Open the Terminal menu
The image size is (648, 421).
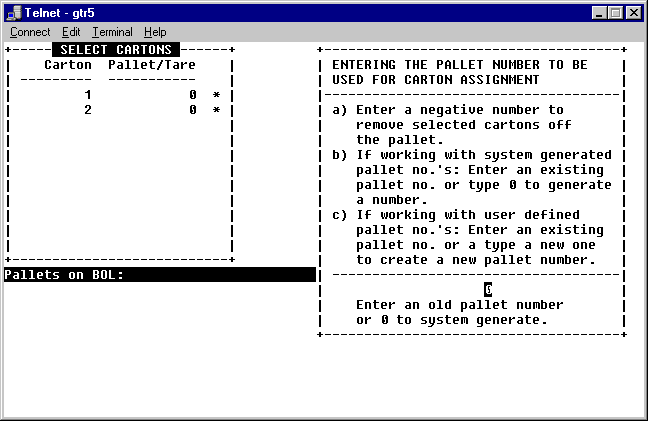[x=112, y=32]
